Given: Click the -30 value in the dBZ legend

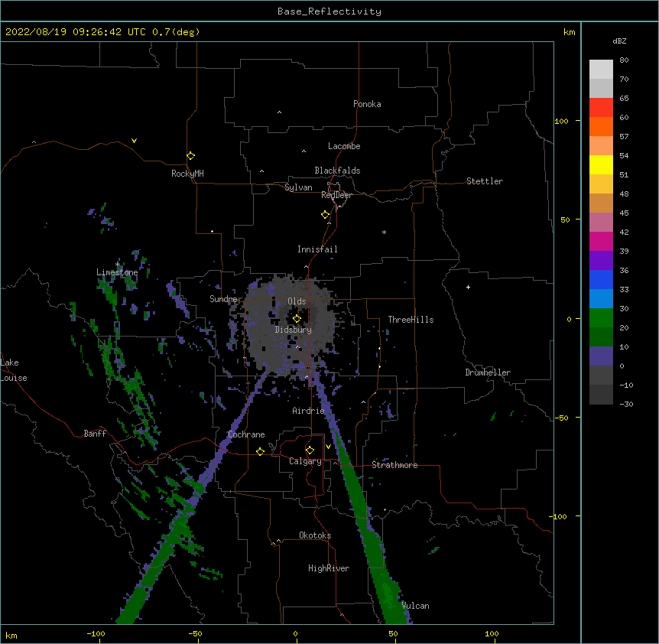Looking at the screenshot, I should (626, 404).
